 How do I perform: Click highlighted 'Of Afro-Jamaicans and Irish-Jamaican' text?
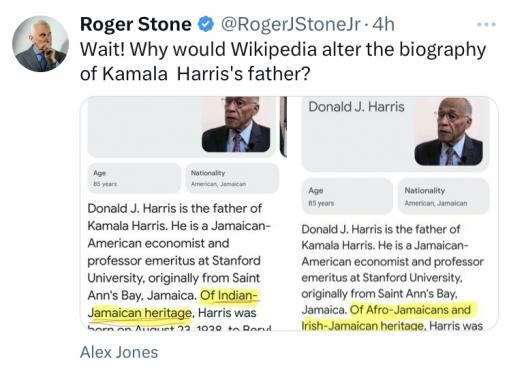pos(389,318)
